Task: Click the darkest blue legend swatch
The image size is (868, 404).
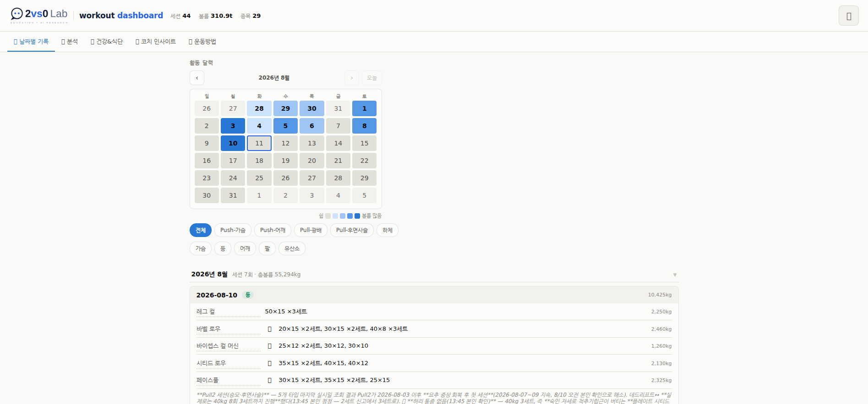Action: click(x=357, y=216)
